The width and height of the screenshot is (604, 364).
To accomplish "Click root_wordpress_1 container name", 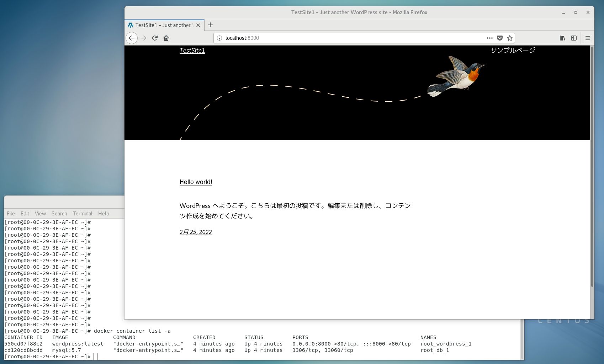I will tap(446, 344).
